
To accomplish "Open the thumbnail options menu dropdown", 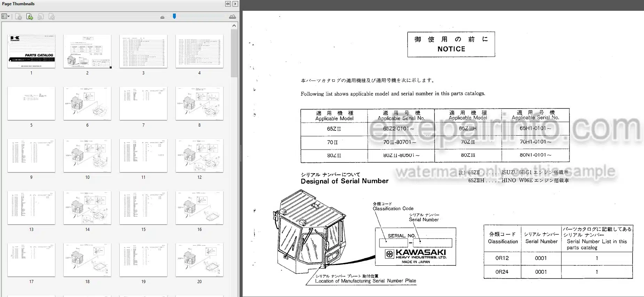I will 6,16.
